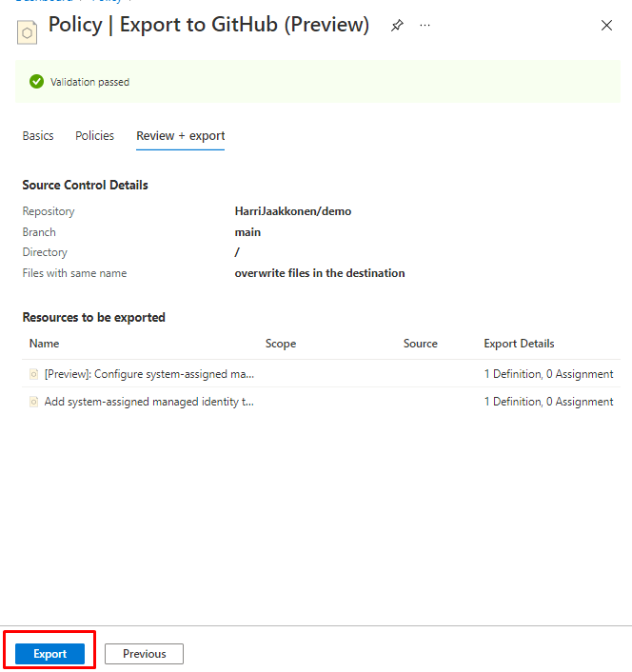Go back with the Previous button
The width and height of the screenshot is (632, 672).
point(144,654)
